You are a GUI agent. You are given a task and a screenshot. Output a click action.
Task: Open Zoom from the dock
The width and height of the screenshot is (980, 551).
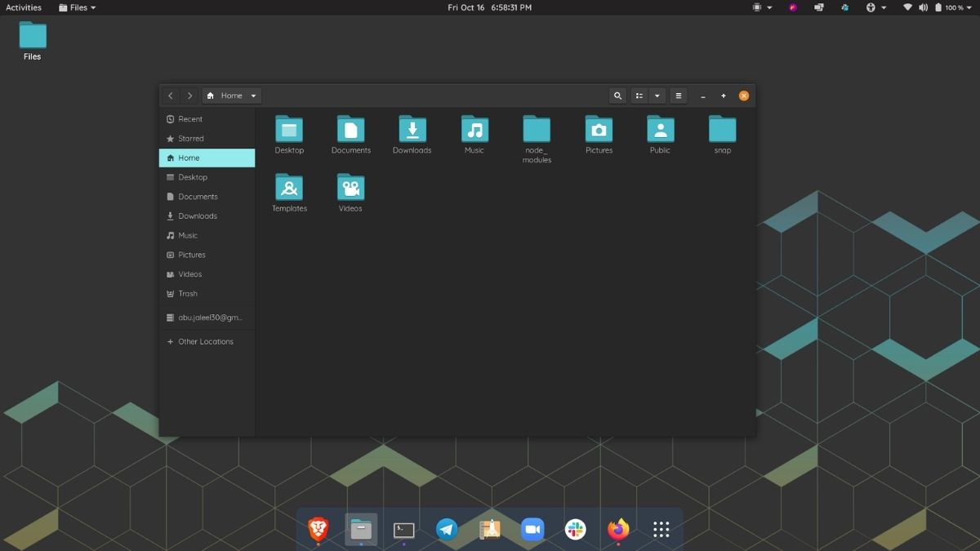click(x=532, y=529)
